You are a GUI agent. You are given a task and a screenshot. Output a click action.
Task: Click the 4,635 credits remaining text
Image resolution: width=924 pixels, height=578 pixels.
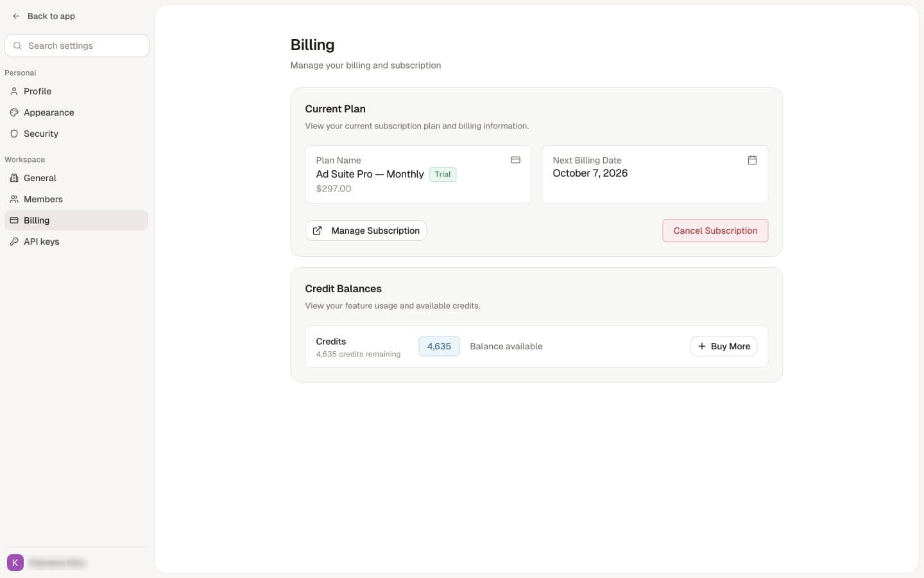pyautogui.click(x=358, y=355)
